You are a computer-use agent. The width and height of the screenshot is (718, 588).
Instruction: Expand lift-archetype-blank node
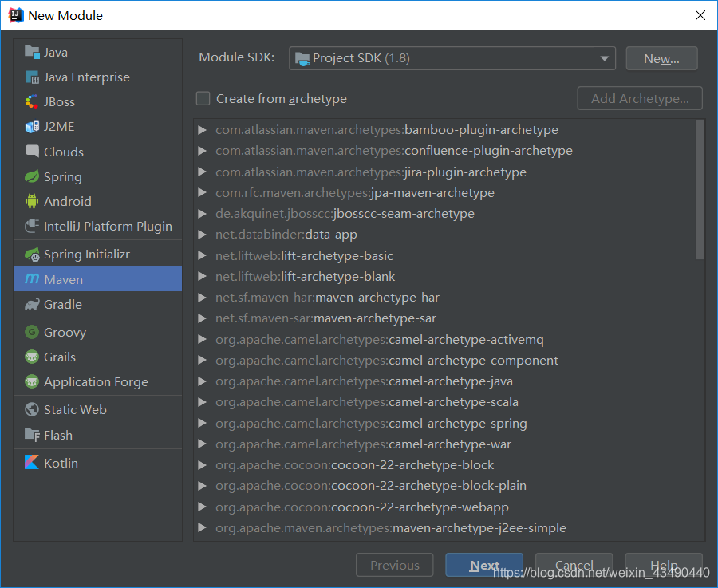click(x=202, y=276)
